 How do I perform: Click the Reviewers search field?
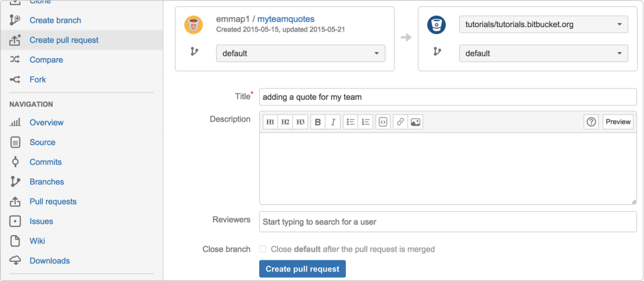[x=448, y=222]
